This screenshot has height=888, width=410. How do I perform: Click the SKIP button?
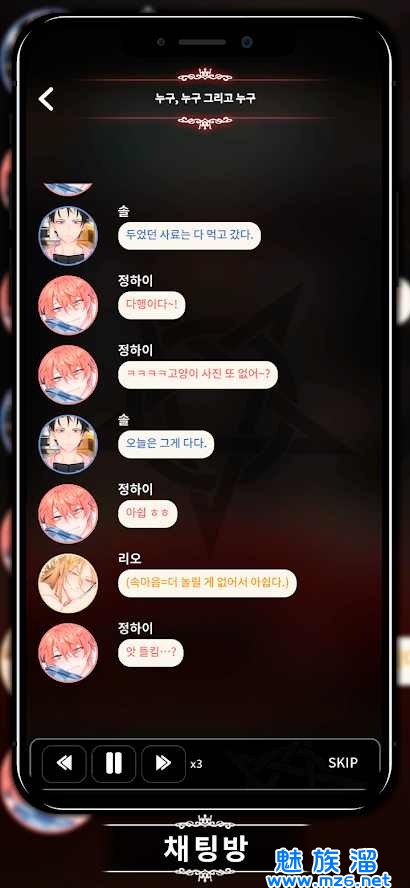343,763
